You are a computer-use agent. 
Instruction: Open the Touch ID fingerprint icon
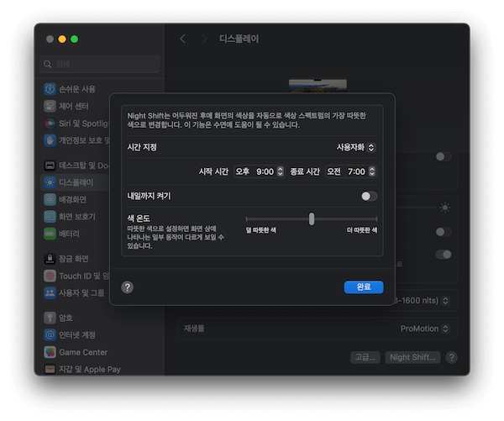coord(50,276)
